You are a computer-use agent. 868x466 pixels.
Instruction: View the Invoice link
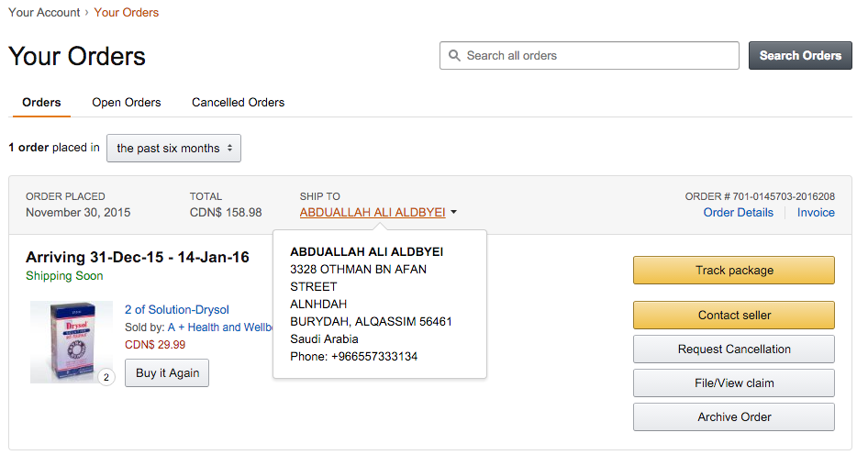(x=816, y=212)
